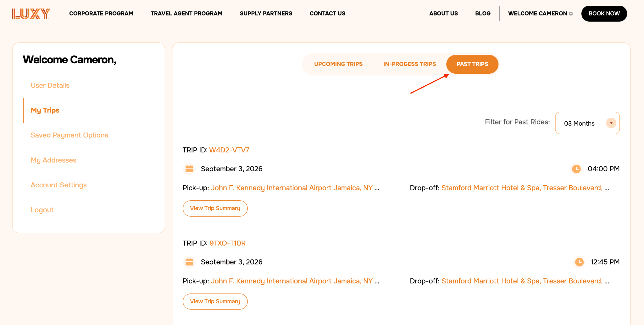Click the Book Now button

pyautogui.click(x=604, y=14)
